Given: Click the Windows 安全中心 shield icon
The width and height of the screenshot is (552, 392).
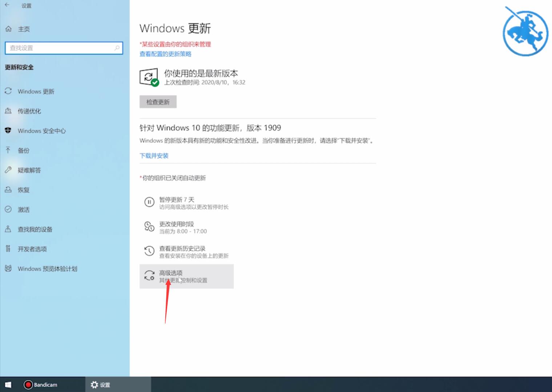Looking at the screenshot, I should pos(8,130).
